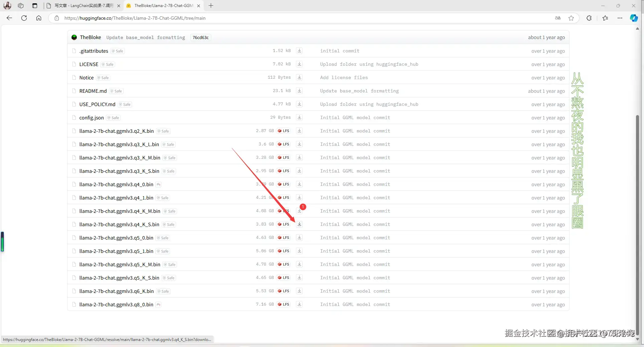
Task: Open the LICENSE file
Action: tap(89, 64)
